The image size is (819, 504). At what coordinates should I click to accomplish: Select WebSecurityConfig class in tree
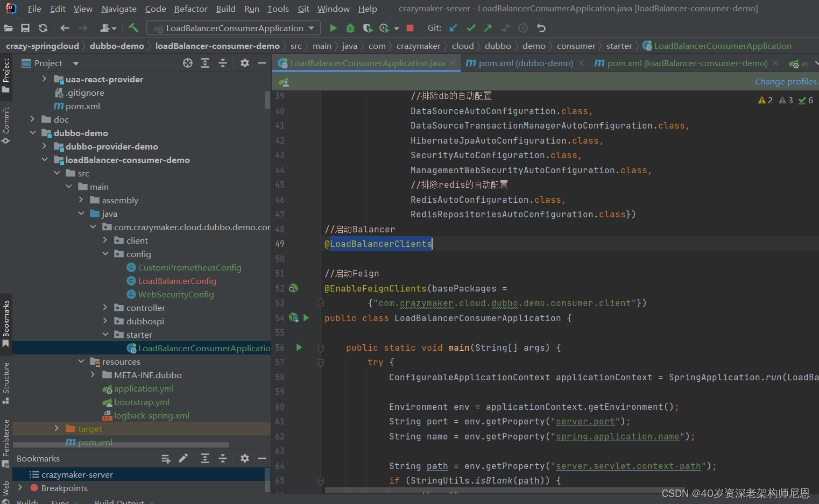(176, 294)
